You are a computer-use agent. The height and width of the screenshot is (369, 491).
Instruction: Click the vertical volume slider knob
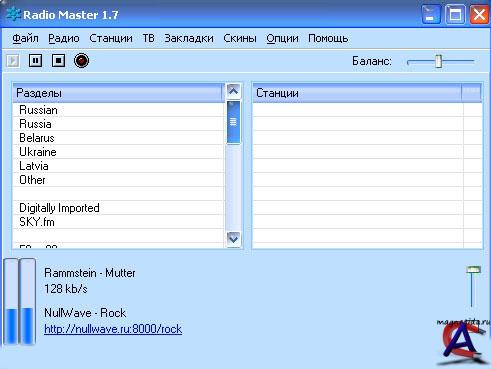point(473,269)
